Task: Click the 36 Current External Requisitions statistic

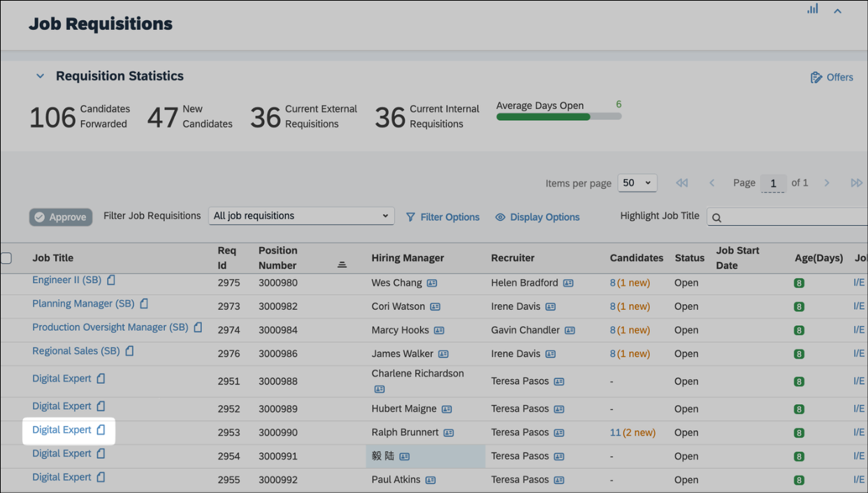Action: [304, 117]
